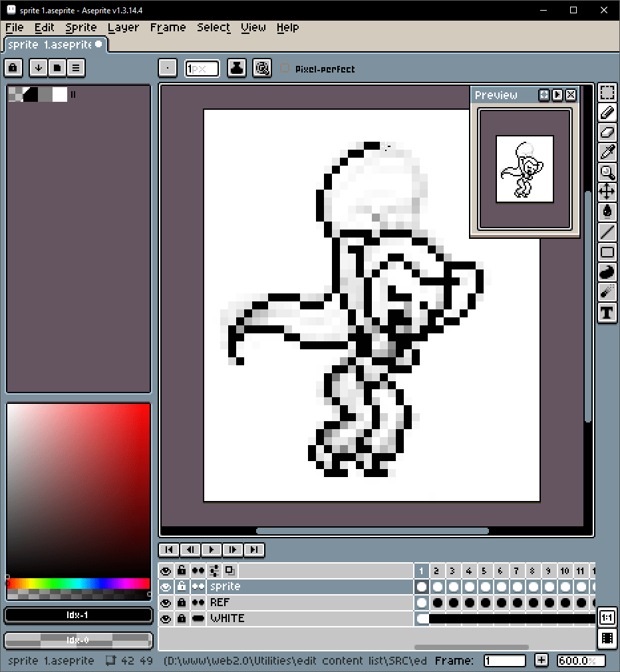This screenshot has width=620, height=672.
Task: Click the white palette color swatch
Action: [60, 94]
